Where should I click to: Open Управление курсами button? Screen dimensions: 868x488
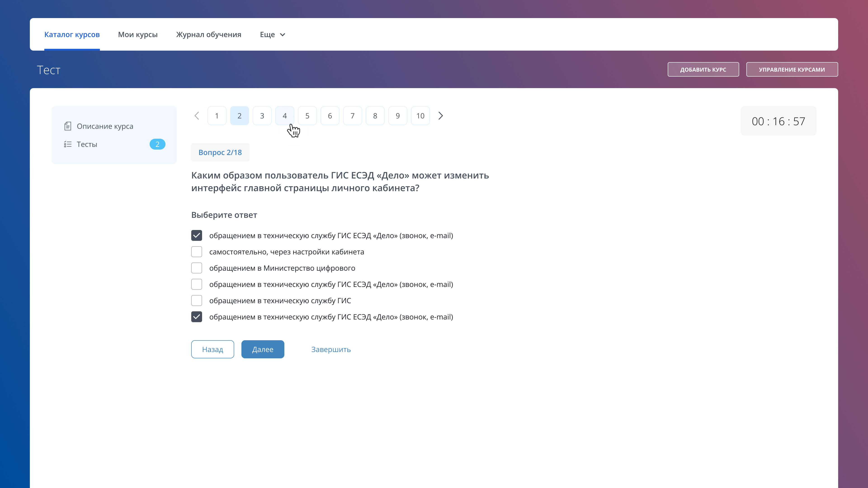click(792, 70)
